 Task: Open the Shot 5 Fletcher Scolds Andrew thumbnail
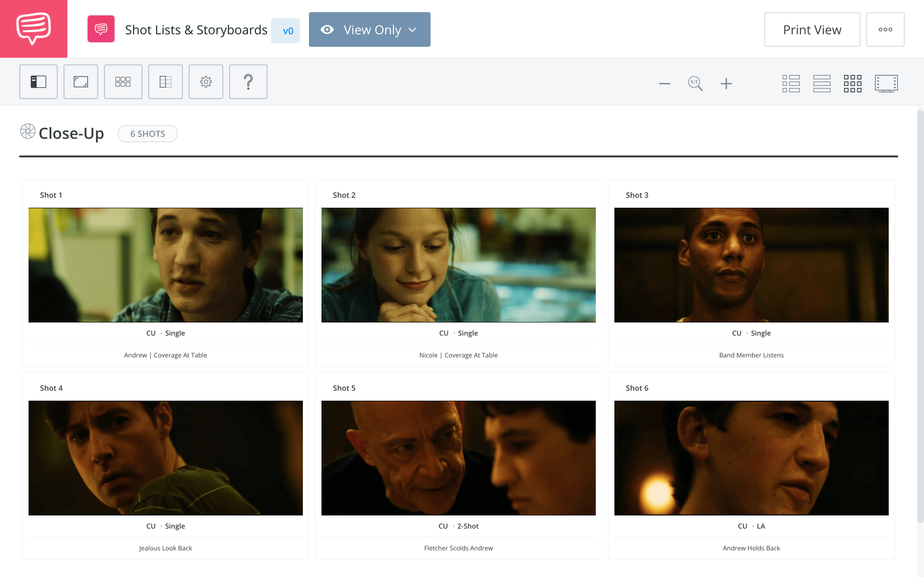pyautogui.click(x=458, y=457)
